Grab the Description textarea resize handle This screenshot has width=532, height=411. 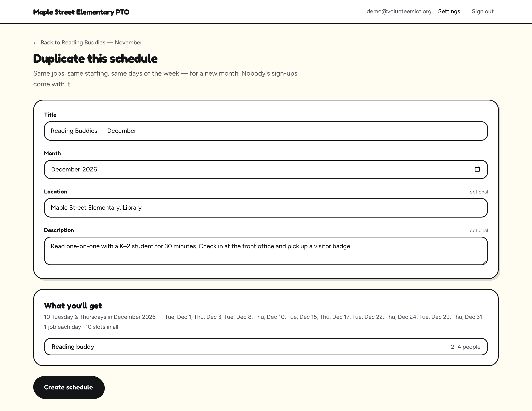tap(485, 262)
